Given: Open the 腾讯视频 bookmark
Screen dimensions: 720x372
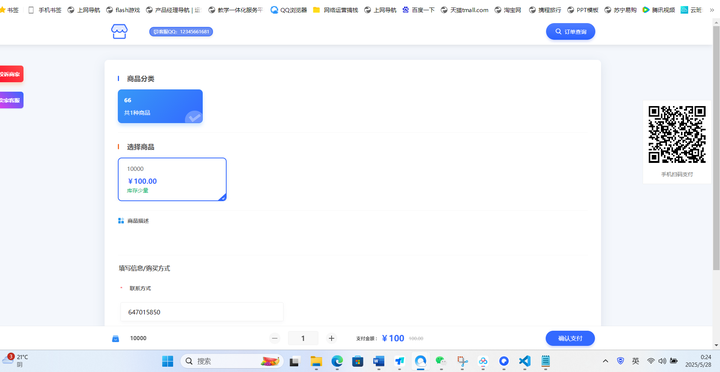Looking at the screenshot, I should pos(659,10).
